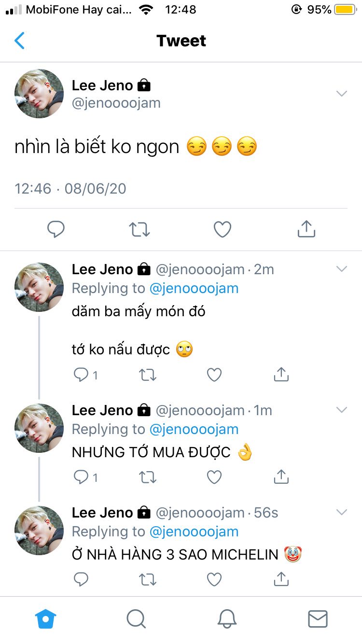
Task: Like the "NHƯNG TỚ MUA ĐƯỢC" reply
Action: (214, 477)
